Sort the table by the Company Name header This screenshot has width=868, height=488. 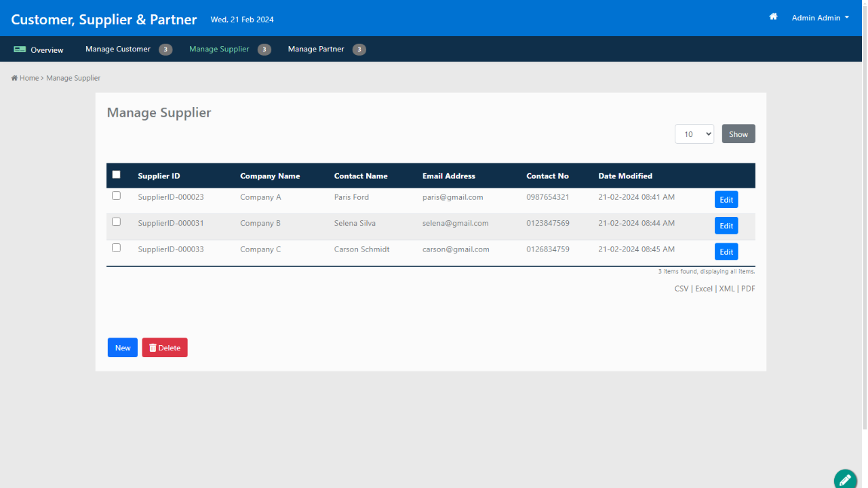point(270,176)
